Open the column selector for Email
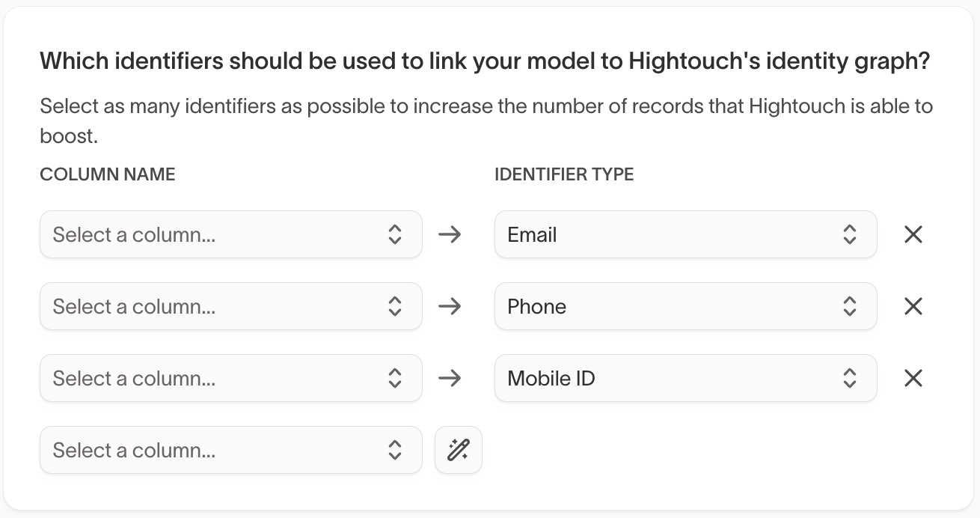Image resolution: width=980 pixels, height=518 pixels. [x=230, y=235]
